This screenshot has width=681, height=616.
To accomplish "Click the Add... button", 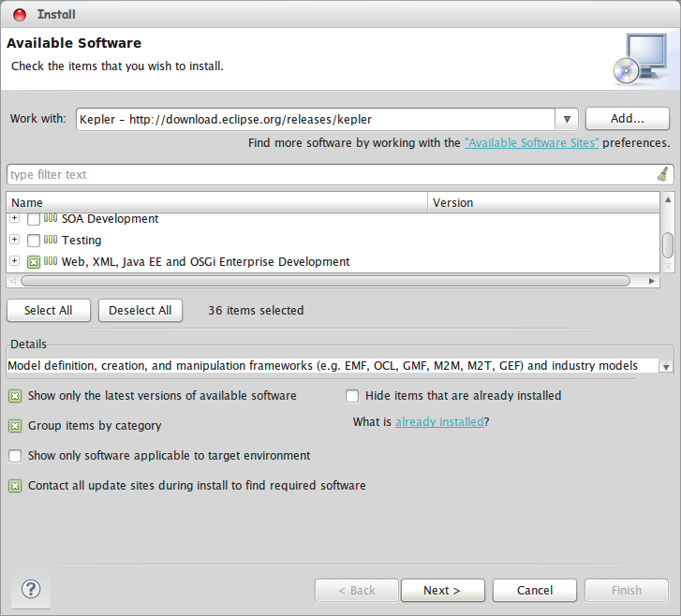I will click(x=628, y=119).
